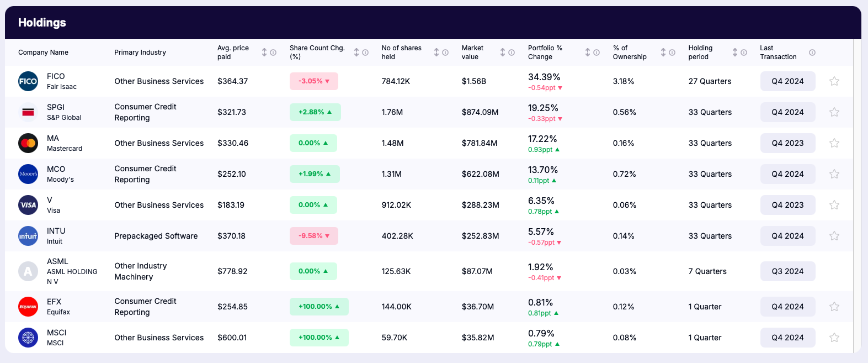Show info for No of shares held
Screen dimensions: 868x363
coord(445,52)
